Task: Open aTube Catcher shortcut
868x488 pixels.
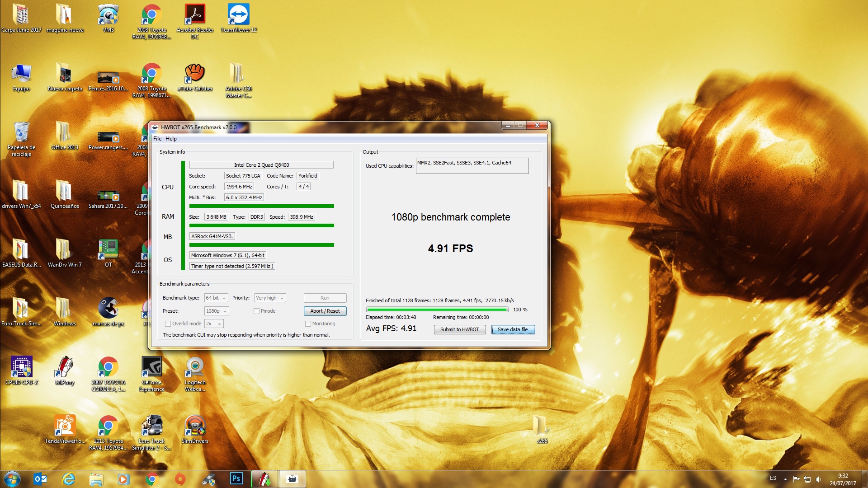Action: 195,77
